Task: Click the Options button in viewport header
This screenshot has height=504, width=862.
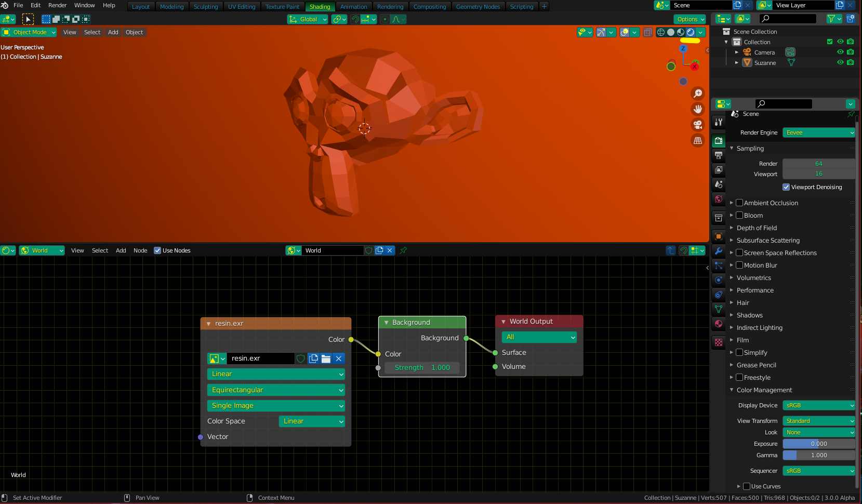Action: point(691,19)
